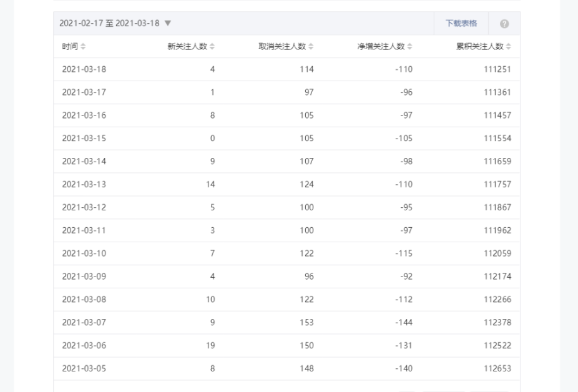Sort by 时间 column arrows

click(83, 46)
